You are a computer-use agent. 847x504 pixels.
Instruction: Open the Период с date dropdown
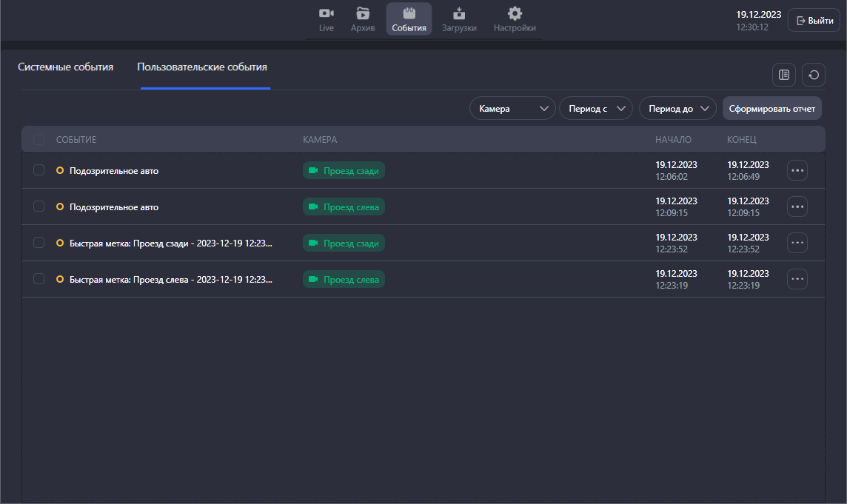click(595, 109)
